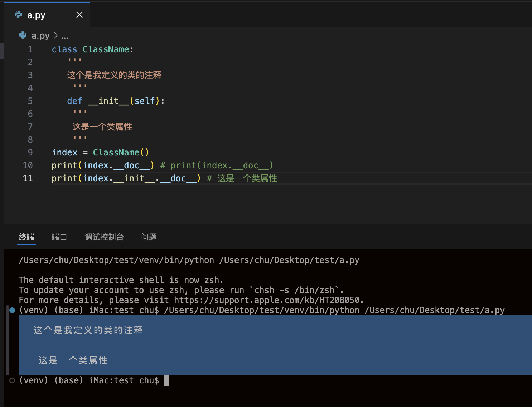
Task: Switch to the 终端 panel tab
Action: coord(26,237)
